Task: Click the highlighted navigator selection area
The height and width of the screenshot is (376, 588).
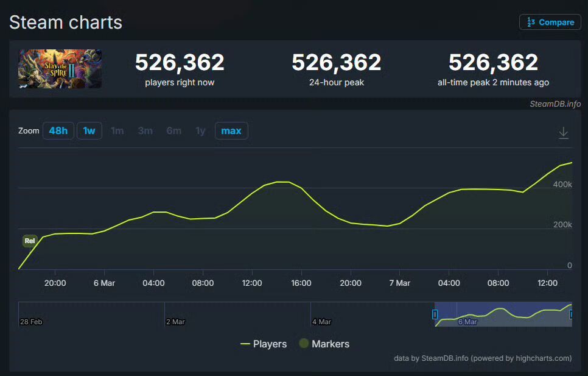Action: (503, 314)
